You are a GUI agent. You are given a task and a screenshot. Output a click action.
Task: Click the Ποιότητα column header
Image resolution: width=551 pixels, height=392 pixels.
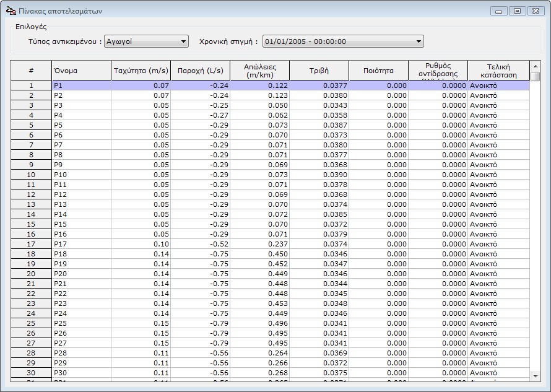point(378,71)
